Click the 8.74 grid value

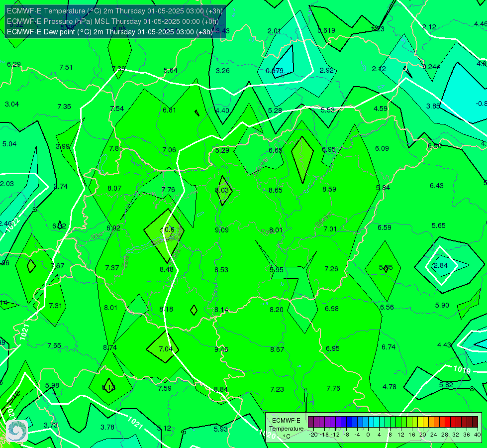110,347
